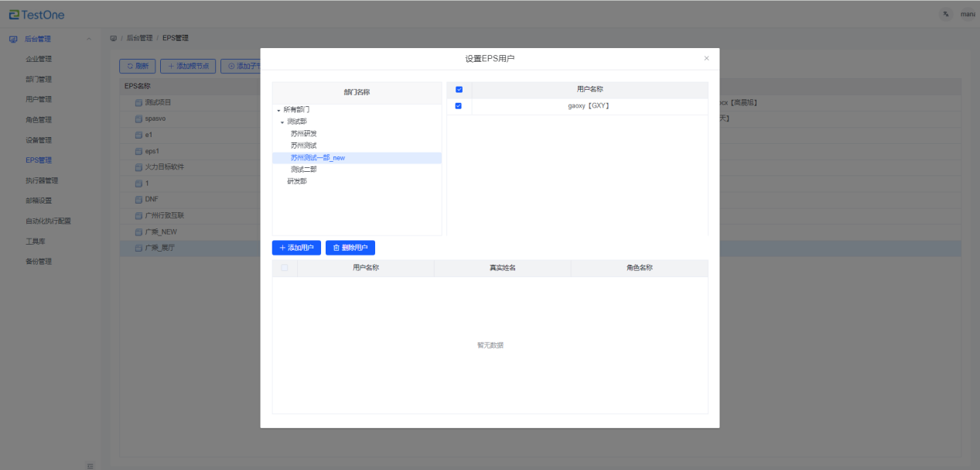The image size is (980, 470).
Task: Open 用户管理 in the sidebar
Action: point(39,99)
